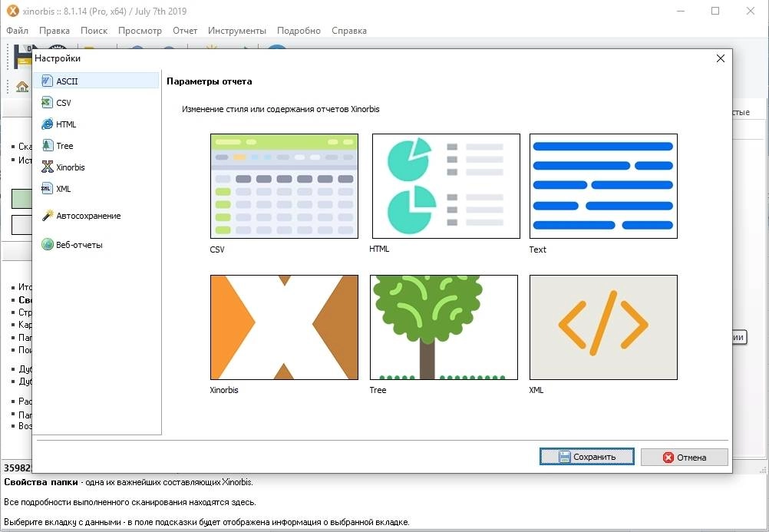769x532 pixels.
Task: Open the HTML report pie chart thumbnail
Action: pos(446,186)
